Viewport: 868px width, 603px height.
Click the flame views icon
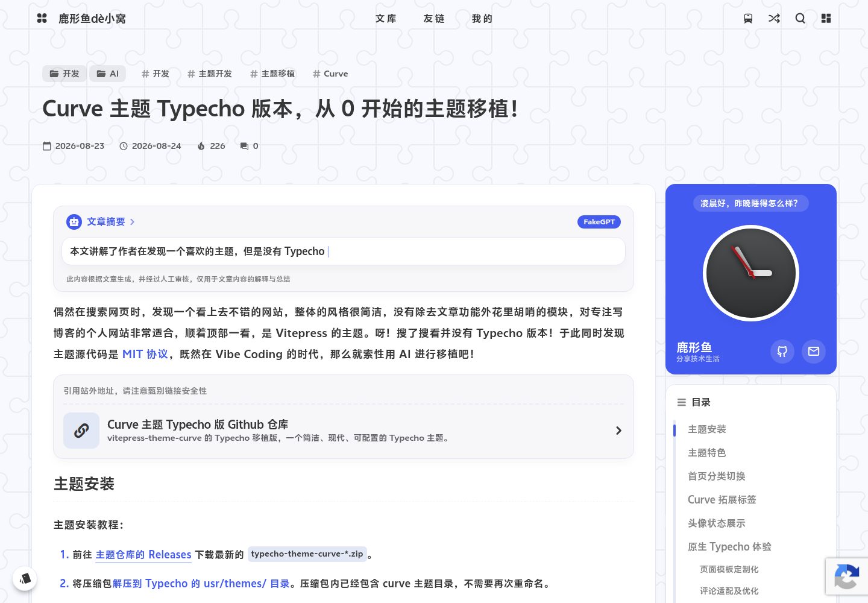click(201, 146)
